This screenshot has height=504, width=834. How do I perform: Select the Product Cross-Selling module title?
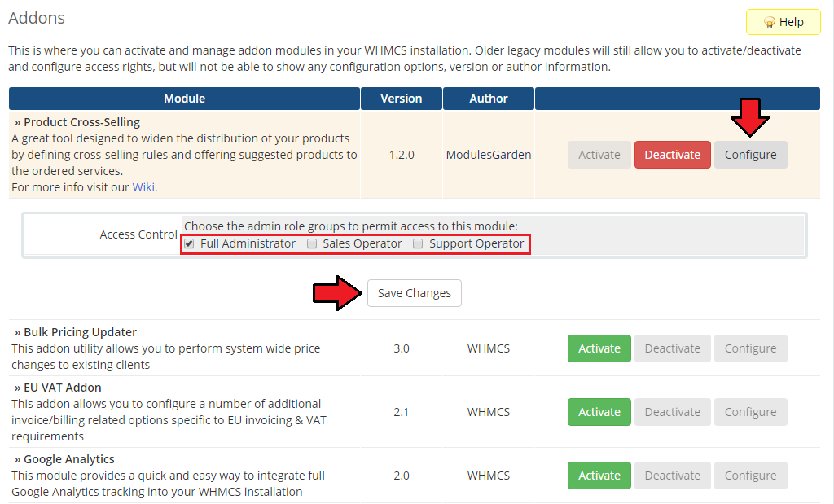click(x=82, y=122)
